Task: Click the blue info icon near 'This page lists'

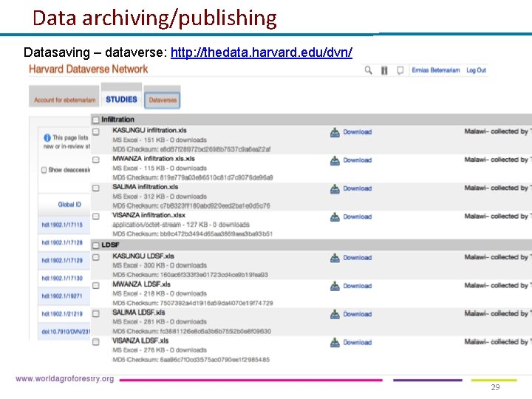Action: (x=47, y=137)
